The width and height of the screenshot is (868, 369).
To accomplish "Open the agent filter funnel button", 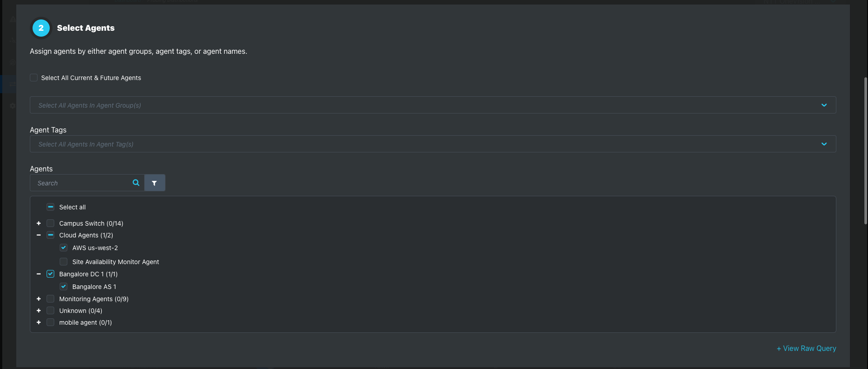I will point(155,183).
